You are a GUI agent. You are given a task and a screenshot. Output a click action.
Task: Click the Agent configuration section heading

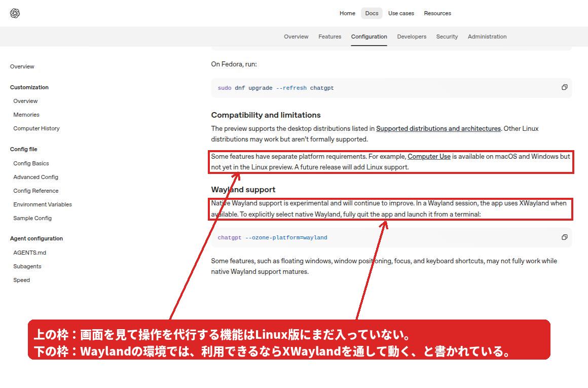(36, 238)
